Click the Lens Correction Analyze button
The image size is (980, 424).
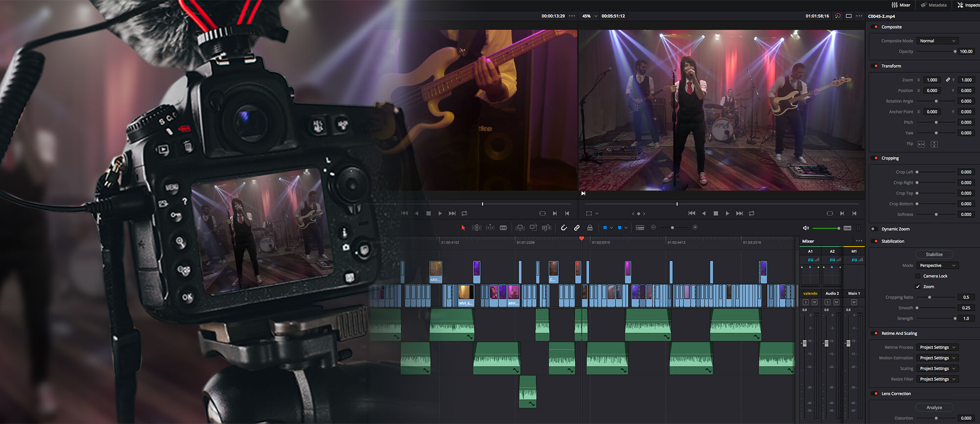click(x=934, y=407)
